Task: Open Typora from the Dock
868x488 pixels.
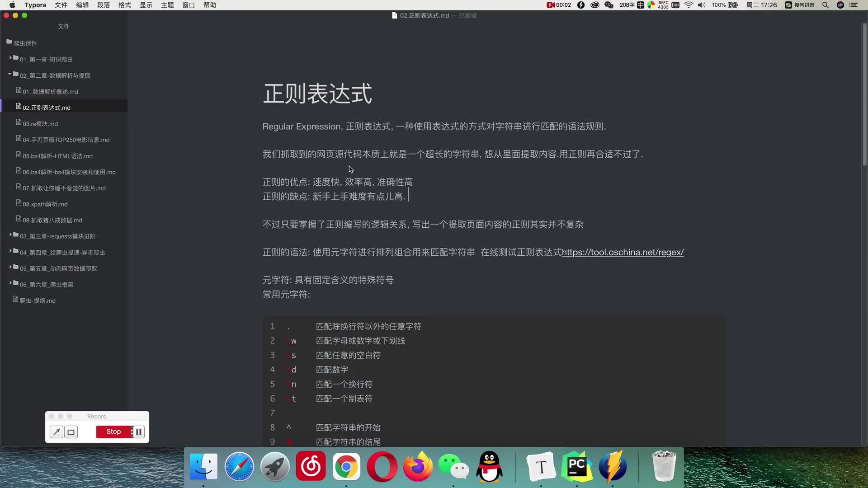Action: (541, 466)
